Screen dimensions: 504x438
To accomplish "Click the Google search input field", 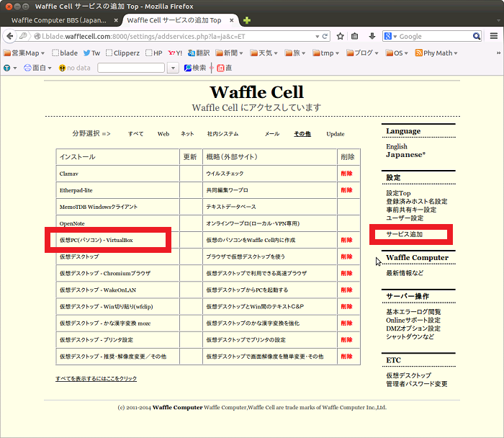I will click(x=435, y=36).
